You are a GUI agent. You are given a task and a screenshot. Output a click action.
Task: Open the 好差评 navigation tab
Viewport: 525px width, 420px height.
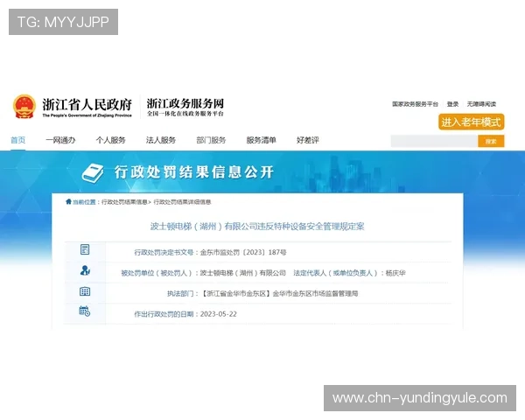(308, 140)
